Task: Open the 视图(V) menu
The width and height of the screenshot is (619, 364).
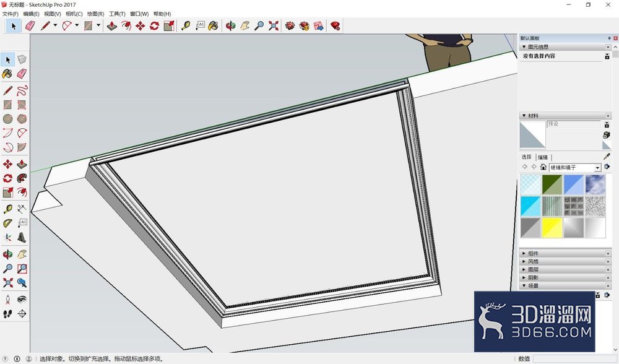Action: [x=52, y=14]
